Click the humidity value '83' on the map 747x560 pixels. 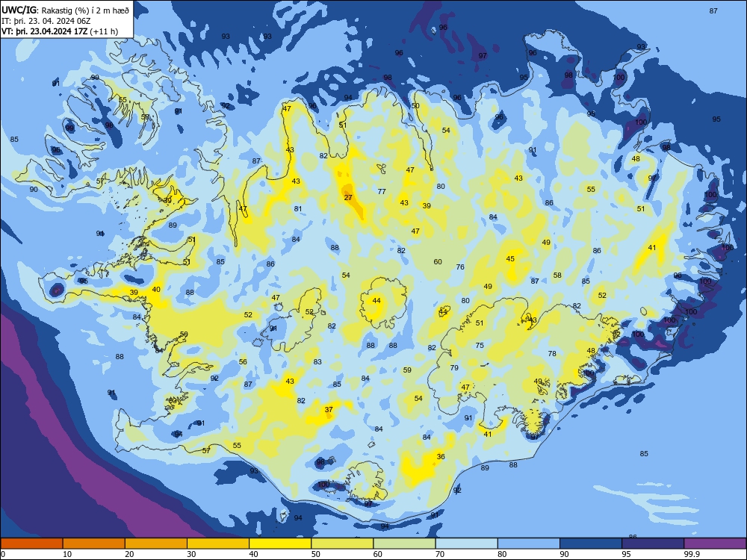click(x=317, y=362)
